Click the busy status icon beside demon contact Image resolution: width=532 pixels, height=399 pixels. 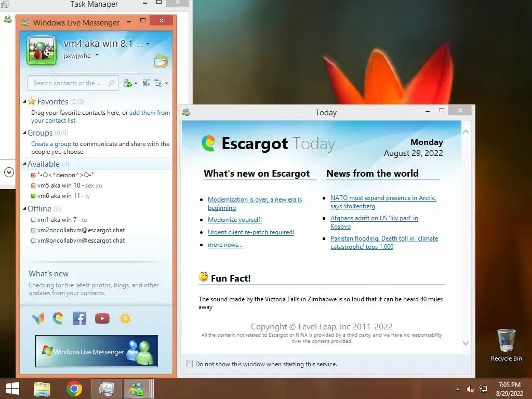[33, 176]
